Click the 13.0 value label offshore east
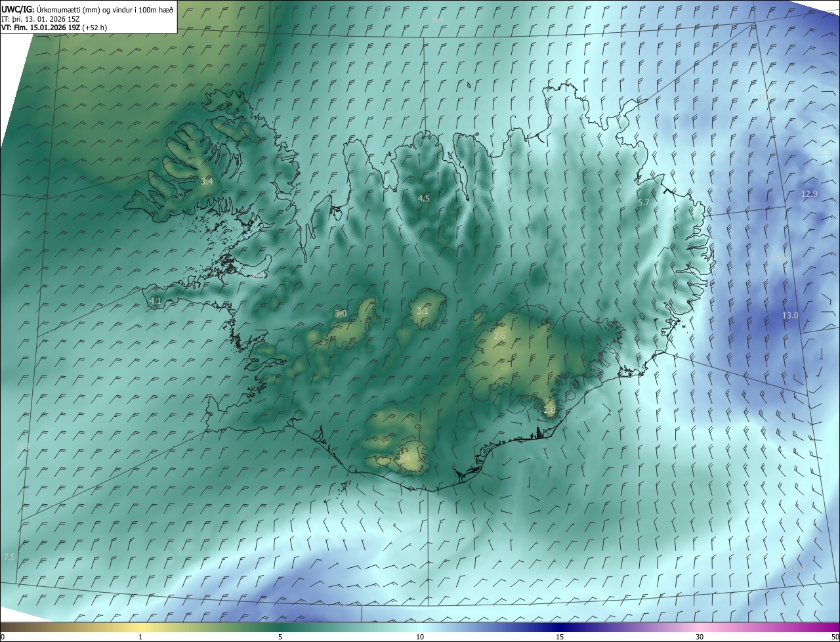 pos(790,315)
